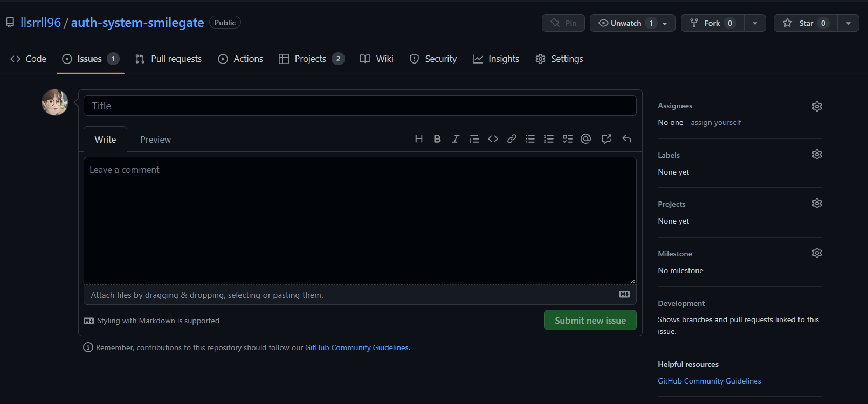868x404 pixels.
Task: Open the Issues tab
Action: [90, 59]
